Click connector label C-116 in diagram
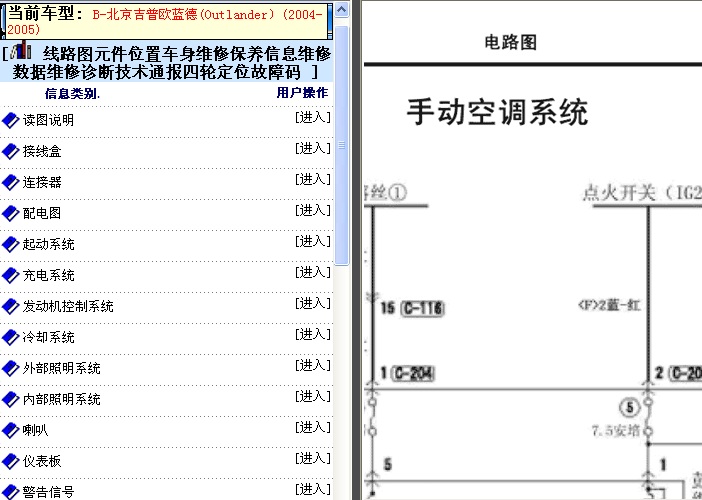702x500 pixels. [x=423, y=308]
